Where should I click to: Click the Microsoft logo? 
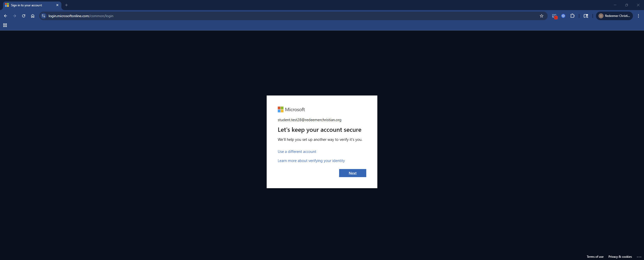pyautogui.click(x=291, y=110)
